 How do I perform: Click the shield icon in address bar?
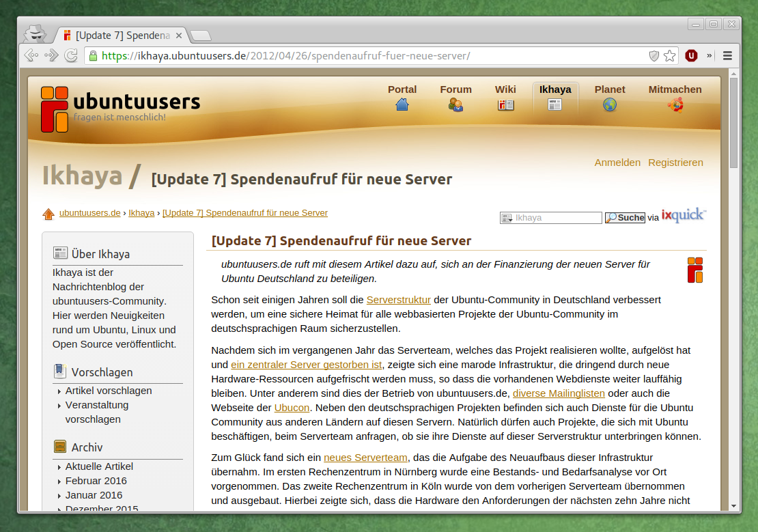[x=654, y=55]
